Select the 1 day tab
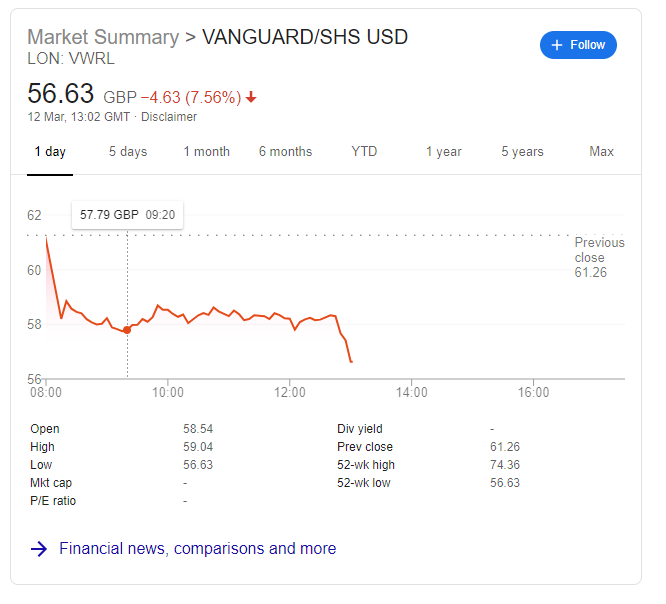The width and height of the screenshot is (666, 604). coord(50,152)
